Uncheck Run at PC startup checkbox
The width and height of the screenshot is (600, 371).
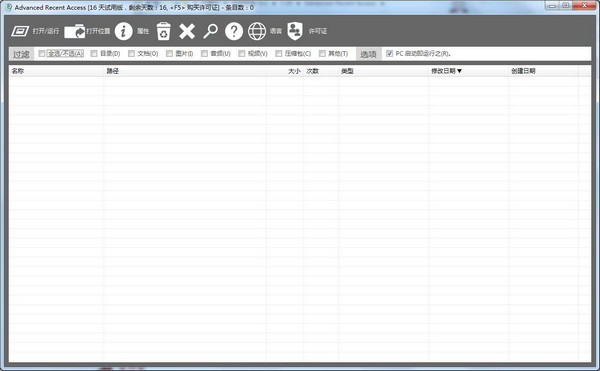coord(390,54)
